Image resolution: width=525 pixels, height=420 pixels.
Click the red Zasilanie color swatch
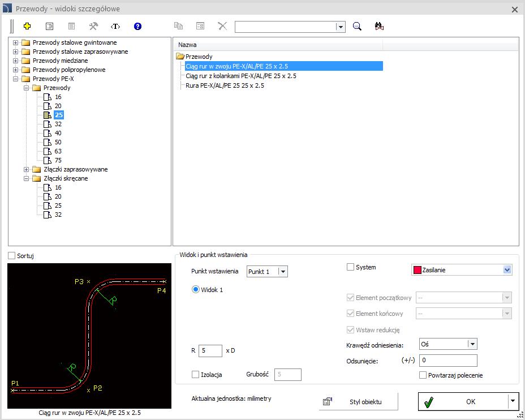417,270
